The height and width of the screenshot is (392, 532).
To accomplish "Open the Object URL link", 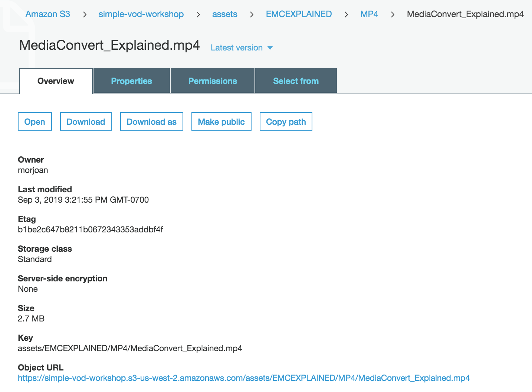I will pos(244,378).
